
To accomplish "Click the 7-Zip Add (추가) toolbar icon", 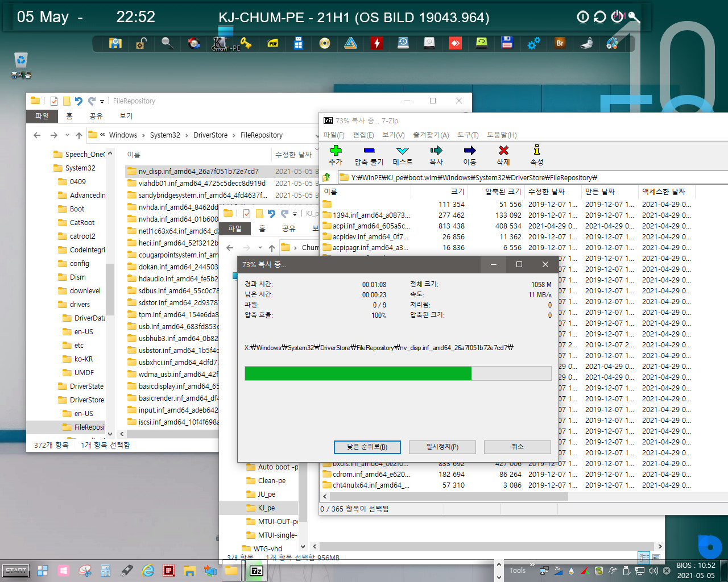I will pyautogui.click(x=336, y=151).
